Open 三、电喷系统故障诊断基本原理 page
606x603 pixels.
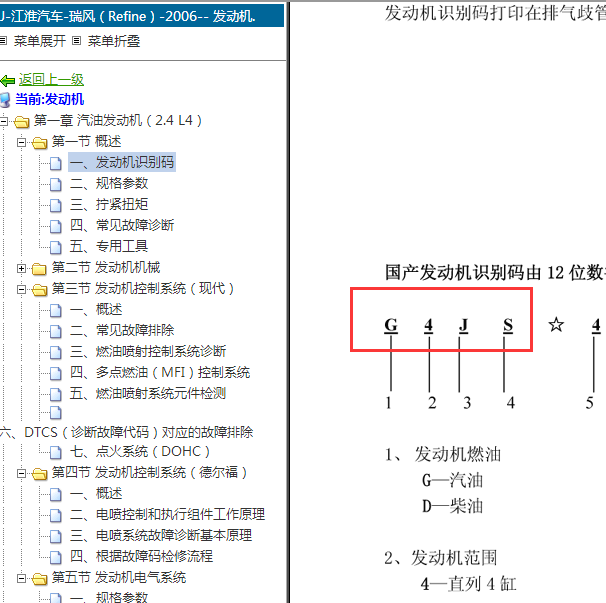pyautogui.click(x=161, y=535)
